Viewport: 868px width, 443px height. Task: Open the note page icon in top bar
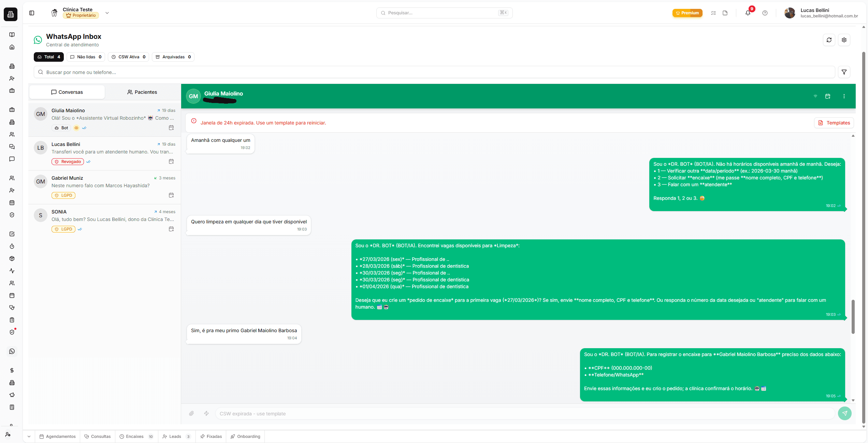tap(725, 13)
